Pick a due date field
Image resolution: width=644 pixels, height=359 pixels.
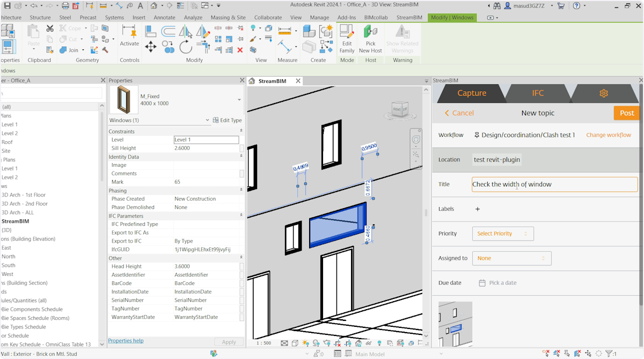coord(497,283)
